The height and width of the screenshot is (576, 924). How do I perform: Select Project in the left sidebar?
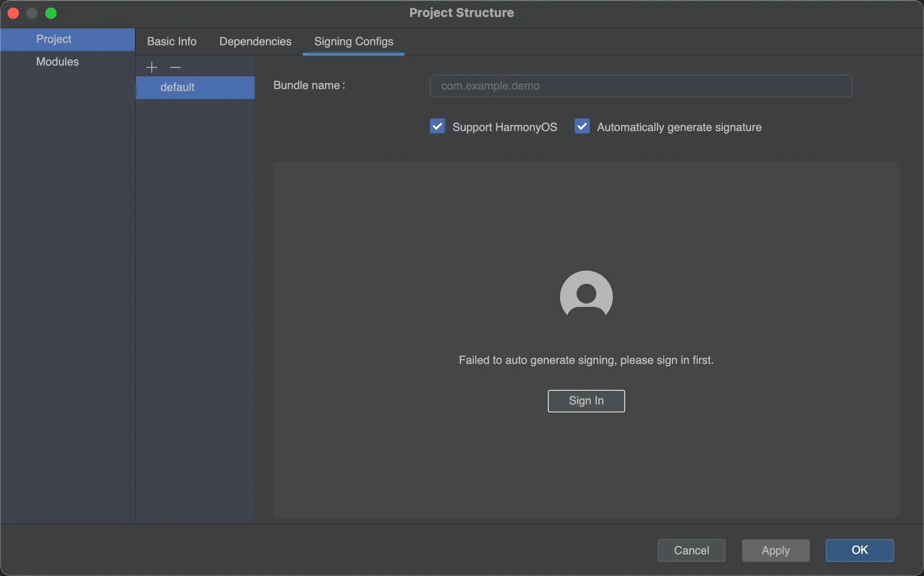click(54, 39)
